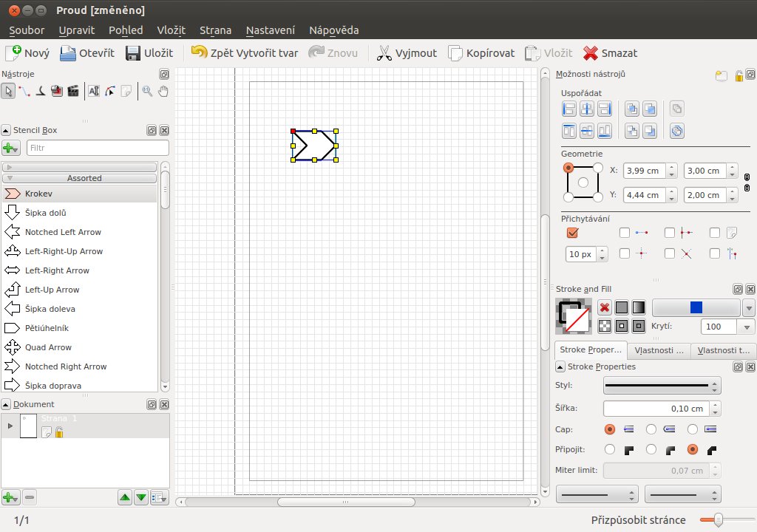The height and width of the screenshot is (532, 757).
Task: Choose the first Připojit join radio button
Action: (x=610, y=449)
